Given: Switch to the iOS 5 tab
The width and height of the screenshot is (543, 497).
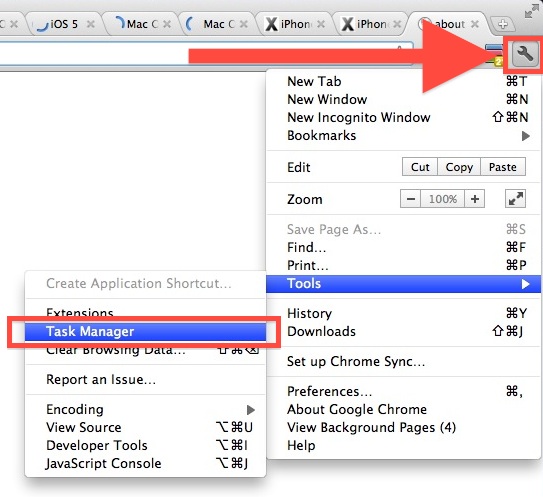Looking at the screenshot, I should [64, 24].
